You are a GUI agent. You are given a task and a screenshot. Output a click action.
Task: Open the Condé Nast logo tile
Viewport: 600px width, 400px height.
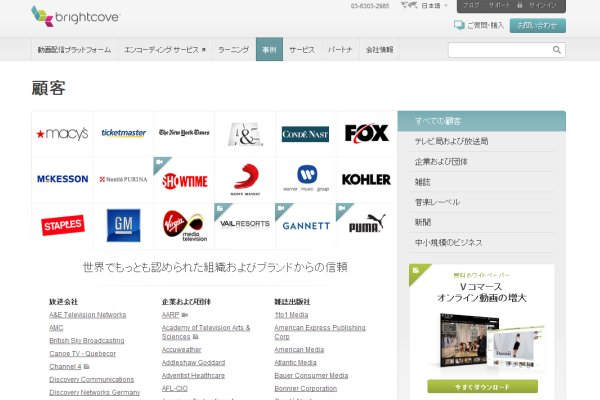coord(306,134)
